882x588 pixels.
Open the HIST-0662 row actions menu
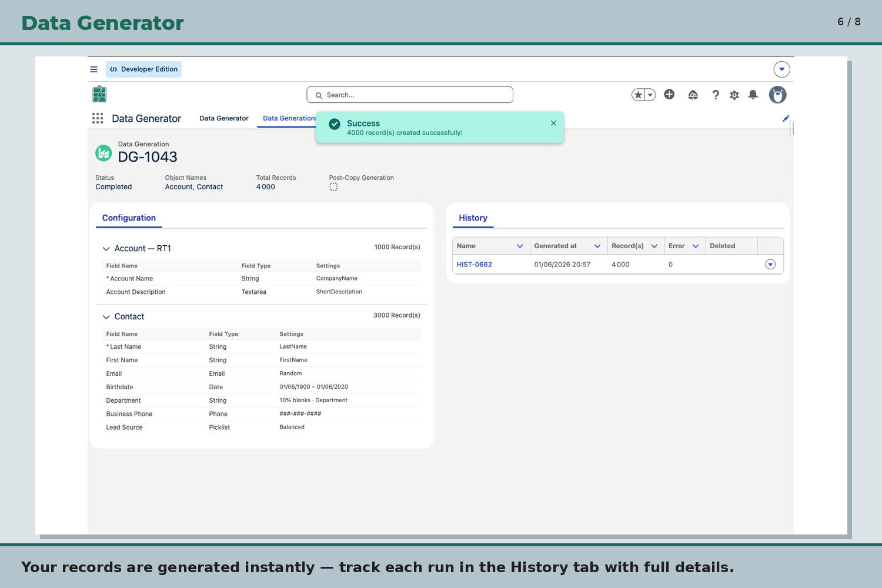[770, 265]
